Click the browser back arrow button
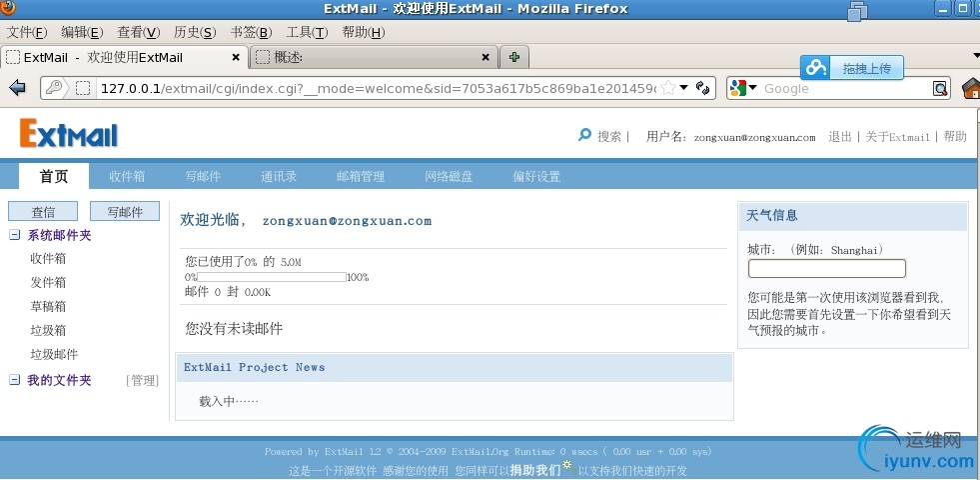980x480 pixels. pyautogui.click(x=17, y=88)
